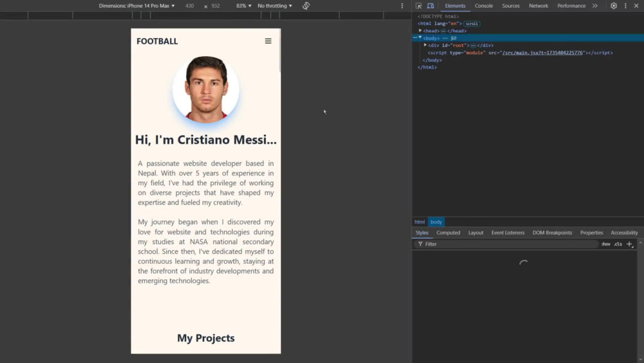Switch to the Console tab
This screenshot has width=644, height=363.
point(484,6)
